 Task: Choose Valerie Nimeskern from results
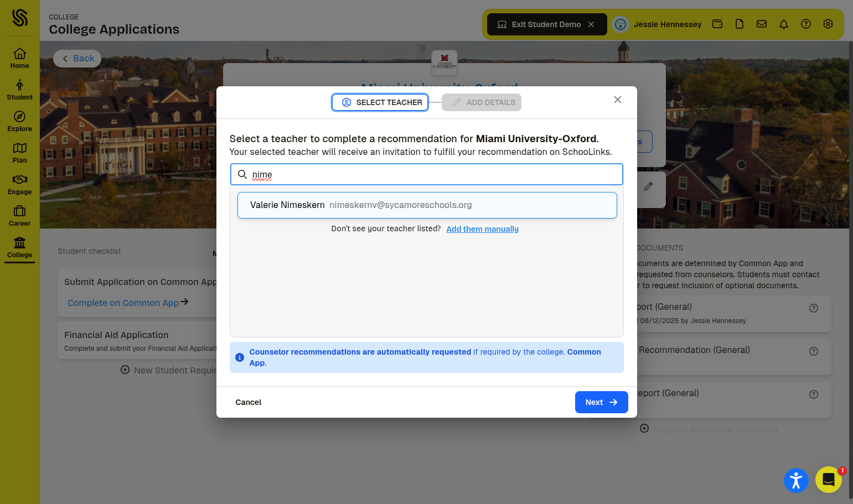pyautogui.click(x=427, y=205)
